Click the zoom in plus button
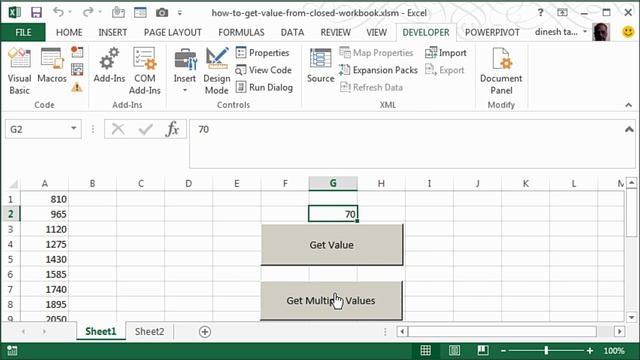The width and height of the screenshot is (640, 360). [x=589, y=351]
